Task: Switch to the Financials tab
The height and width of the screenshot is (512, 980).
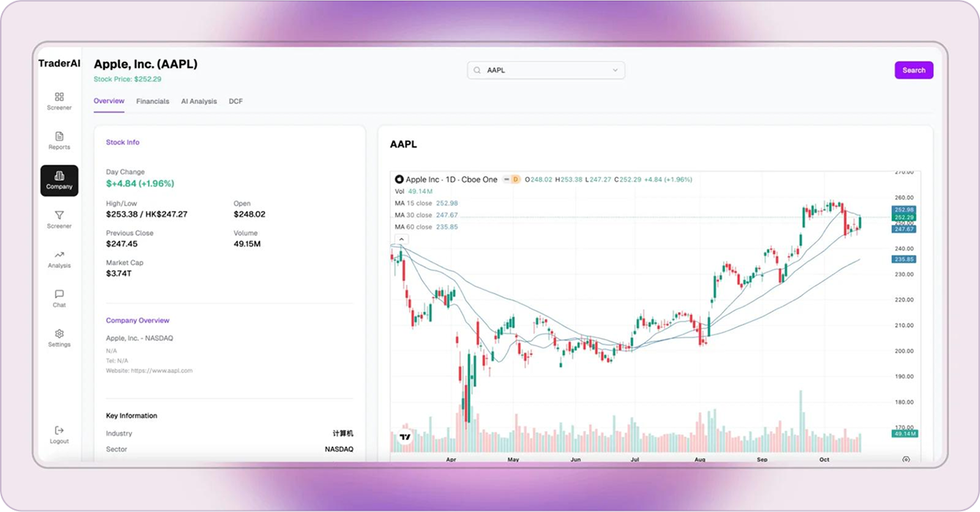Action: [152, 101]
